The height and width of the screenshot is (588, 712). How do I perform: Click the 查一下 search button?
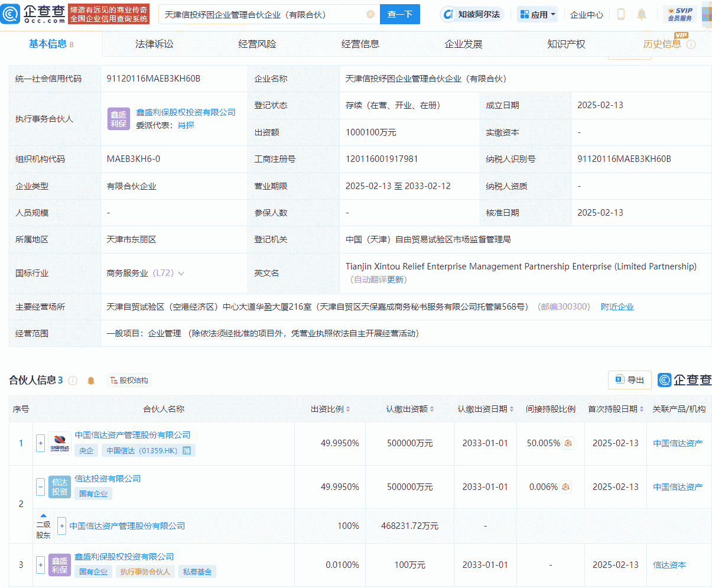coord(399,14)
